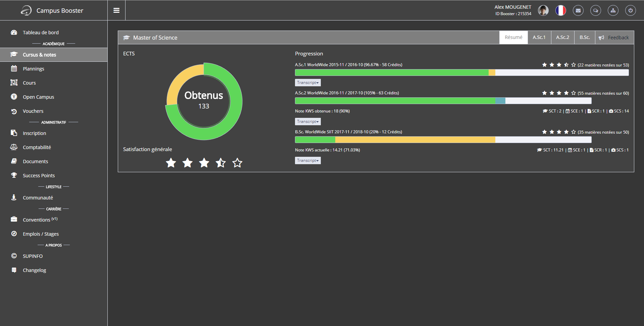The width and height of the screenshot is (644, 326).
Task: Open Communauté in sidebar
Action: tap(38, 198)
